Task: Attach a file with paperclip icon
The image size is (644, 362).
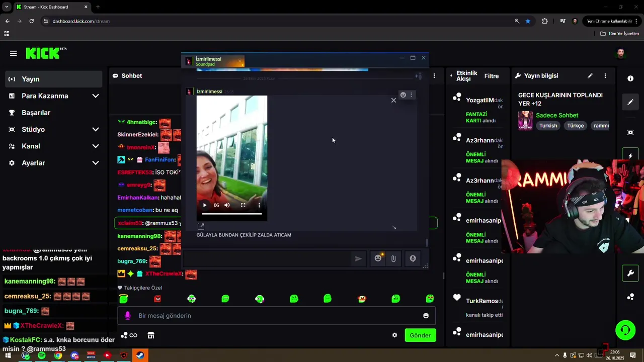Action: [x=393, y=258]
